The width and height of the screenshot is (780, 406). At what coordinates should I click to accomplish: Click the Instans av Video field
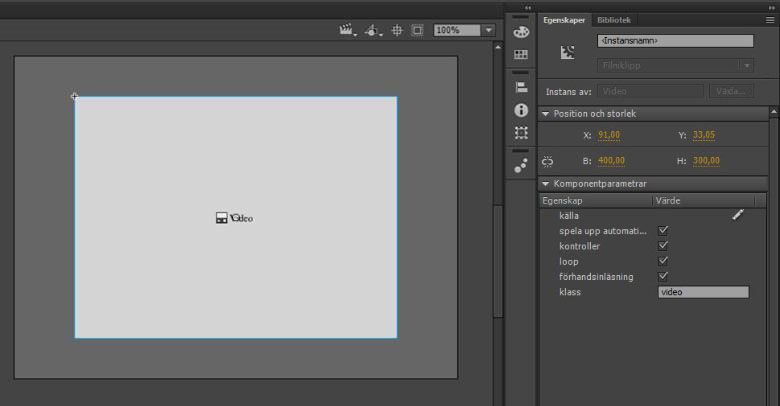(x=650, y=92)
